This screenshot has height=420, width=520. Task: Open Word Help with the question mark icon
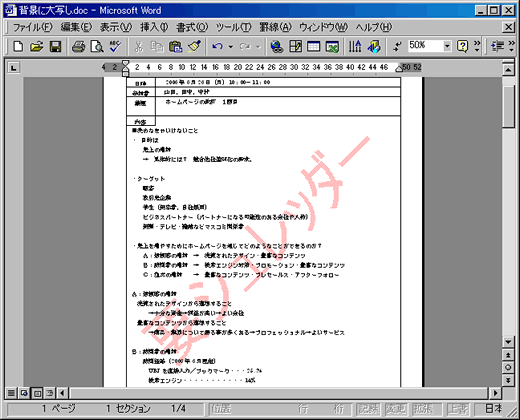pos(462,46)
